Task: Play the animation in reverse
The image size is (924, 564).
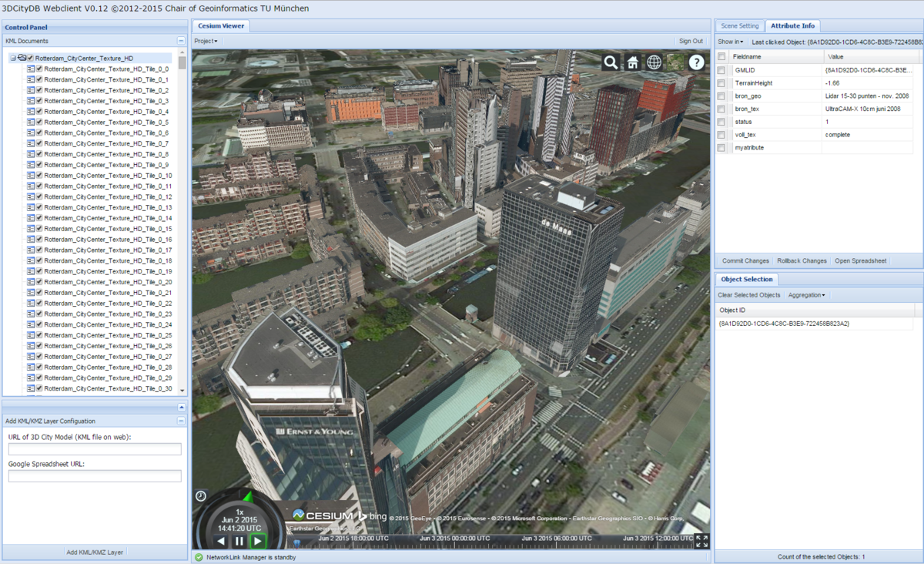Action: (x=221, y=542)
